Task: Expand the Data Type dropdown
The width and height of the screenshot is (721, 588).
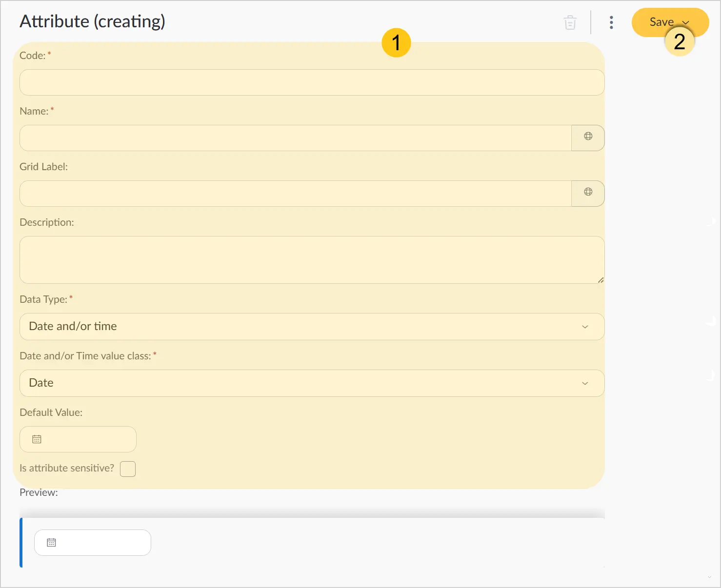Action: coord(312,327)
